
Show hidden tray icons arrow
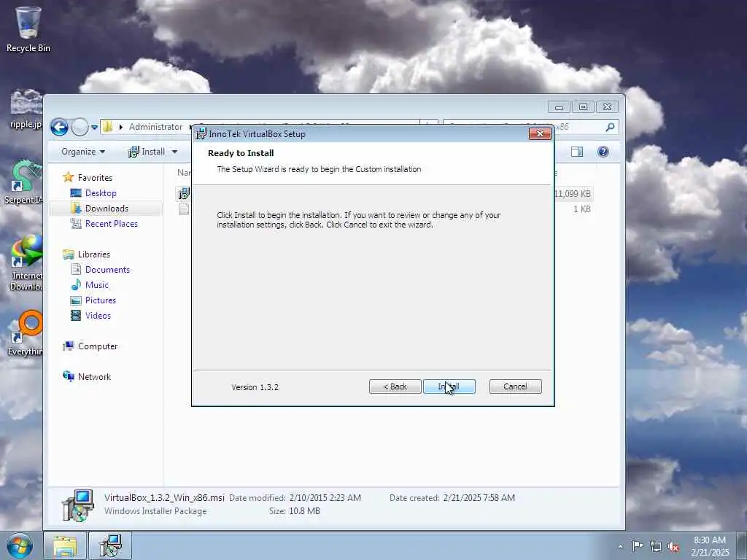[620, 546]
